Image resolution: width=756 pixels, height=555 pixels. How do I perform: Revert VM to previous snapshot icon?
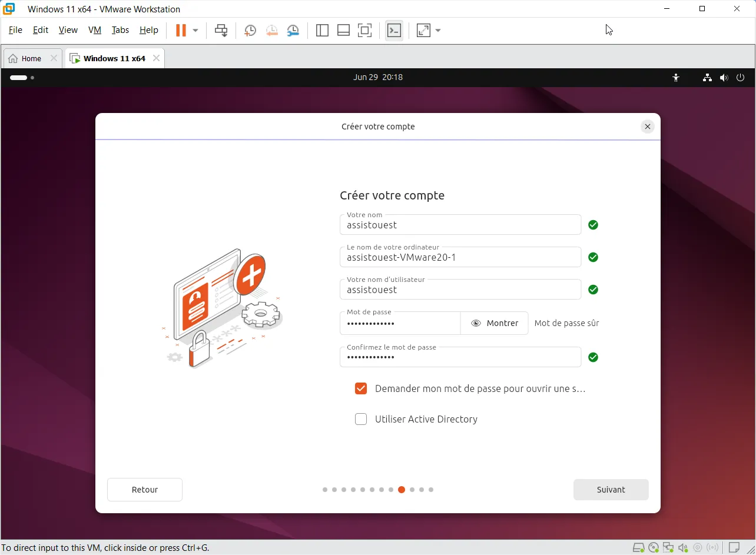271,31
